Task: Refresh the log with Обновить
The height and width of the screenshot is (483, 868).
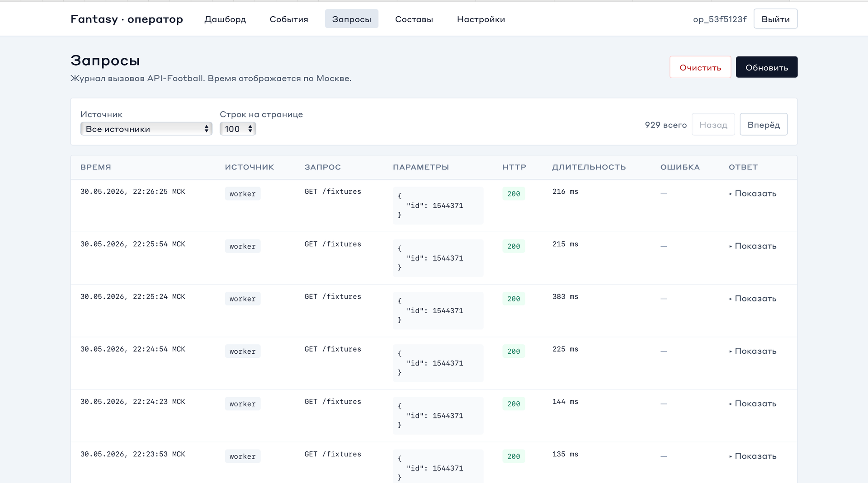Action: (767, 67)
